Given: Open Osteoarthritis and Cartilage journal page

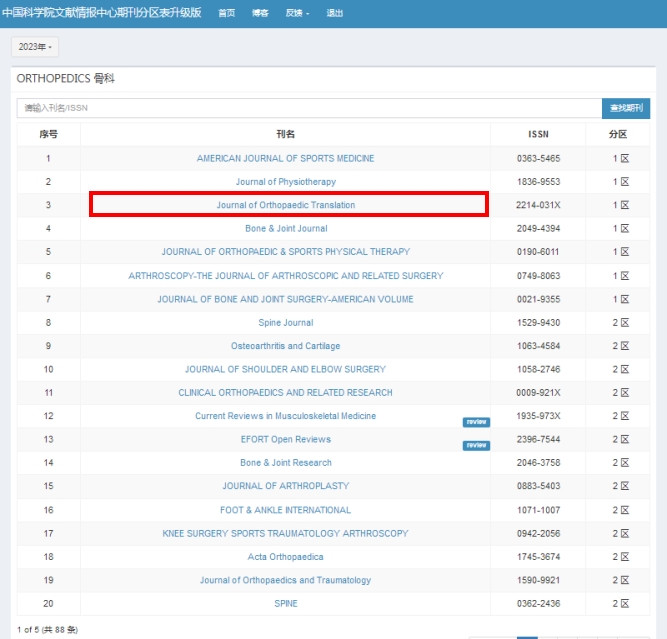Looking at the screenshot, I should (x=285, y=346).
